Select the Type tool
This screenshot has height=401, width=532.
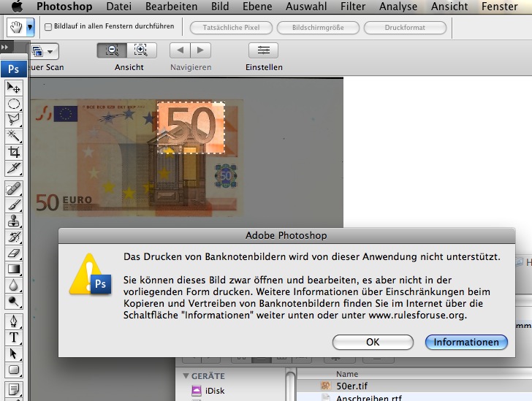pos(14,337)
